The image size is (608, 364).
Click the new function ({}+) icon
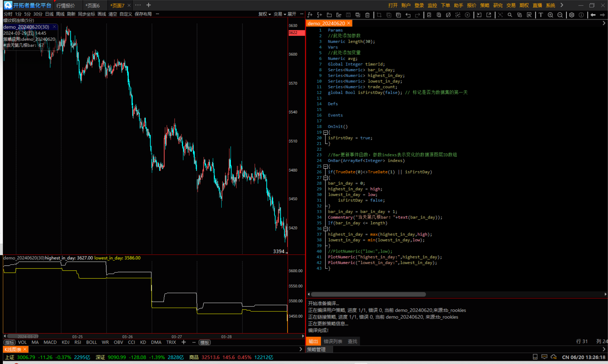(x=320, y=15)
